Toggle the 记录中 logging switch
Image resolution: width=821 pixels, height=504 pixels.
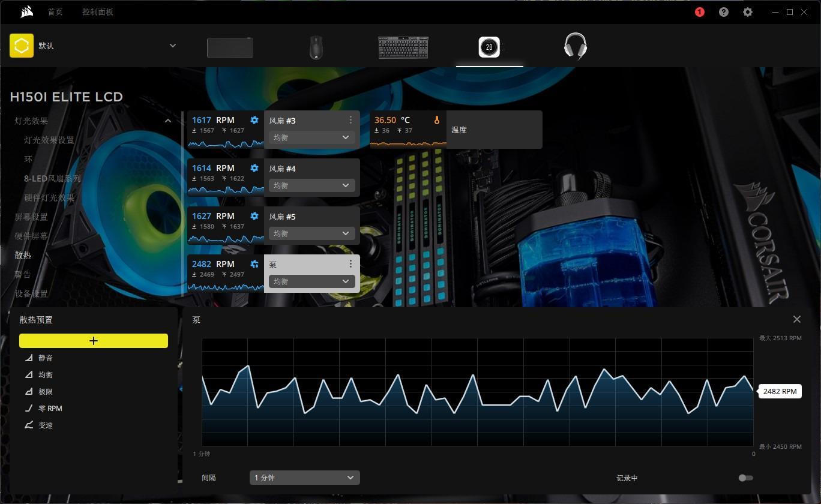pos(746,478)
